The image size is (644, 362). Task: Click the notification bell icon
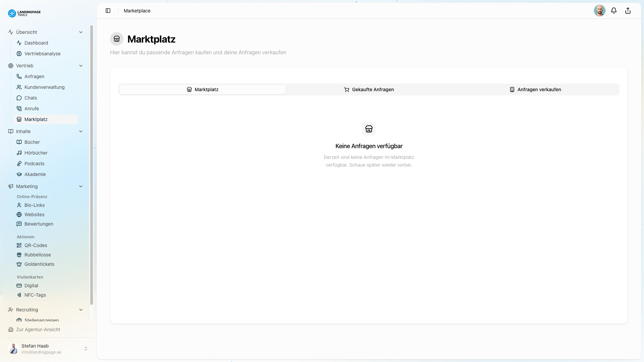point(613,10)
